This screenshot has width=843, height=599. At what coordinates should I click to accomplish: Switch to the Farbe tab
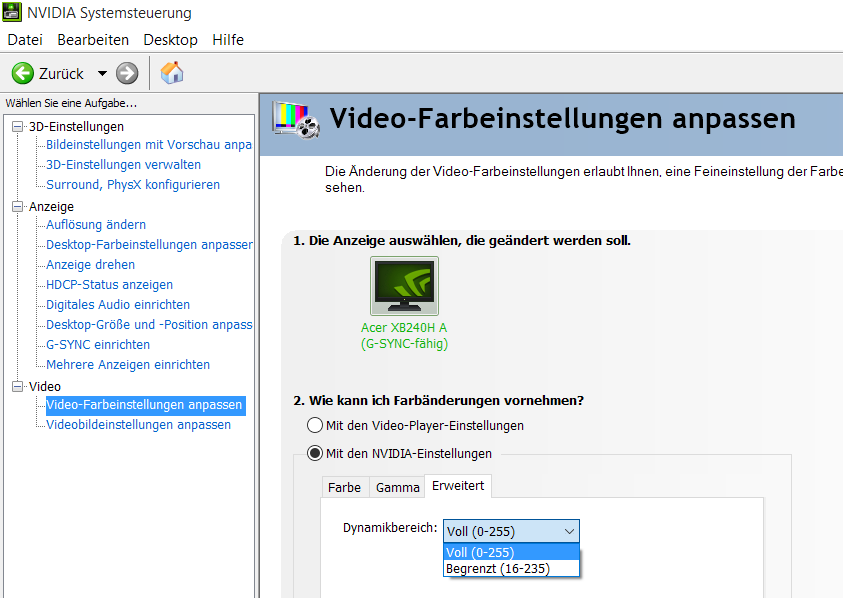[345, 487]
